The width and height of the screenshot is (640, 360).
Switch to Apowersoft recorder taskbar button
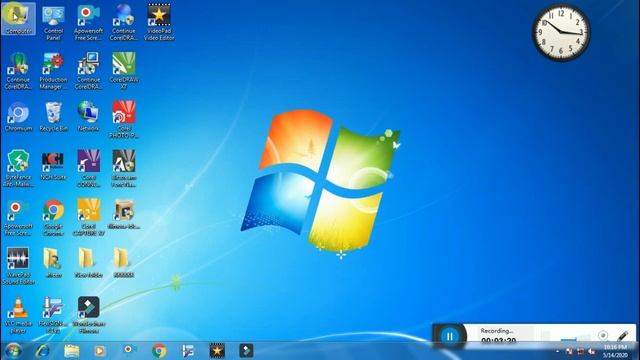[x=129, y=350]
